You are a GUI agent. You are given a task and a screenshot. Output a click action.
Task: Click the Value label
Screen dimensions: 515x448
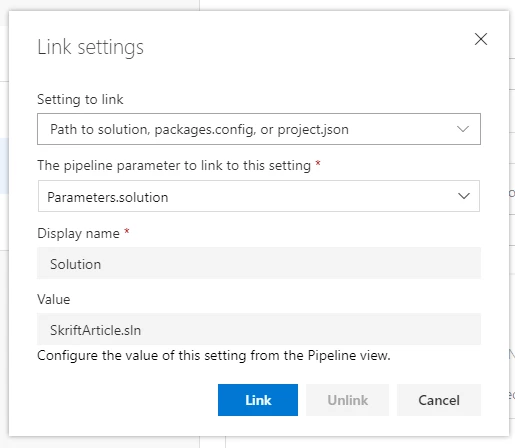point(54,299)
